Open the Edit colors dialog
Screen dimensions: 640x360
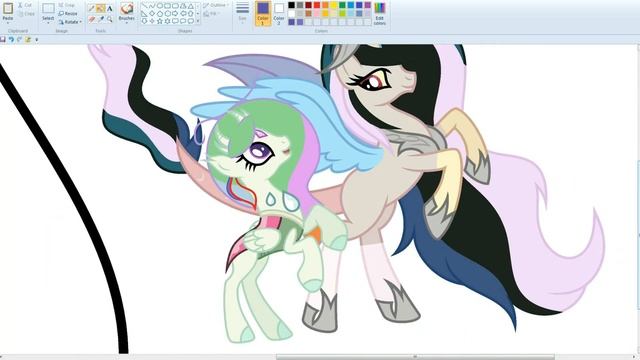[x=380, y=13]
